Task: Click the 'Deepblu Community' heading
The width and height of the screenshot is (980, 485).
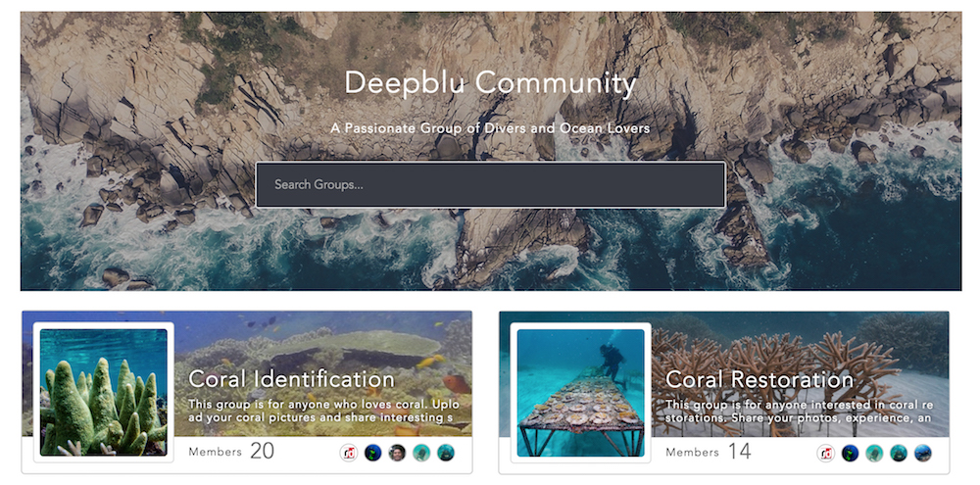Action: 491,83
